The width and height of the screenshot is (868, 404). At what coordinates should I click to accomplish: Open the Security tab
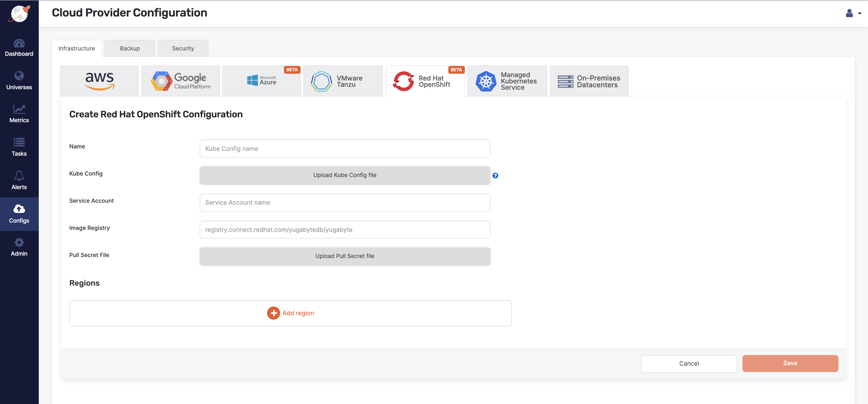[x=183, y=48]
